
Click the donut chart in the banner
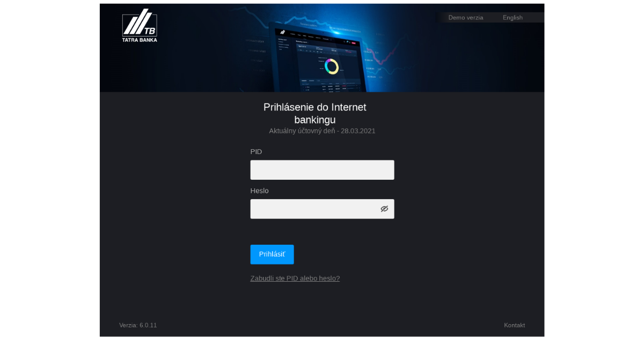click(x=332, y=66)
